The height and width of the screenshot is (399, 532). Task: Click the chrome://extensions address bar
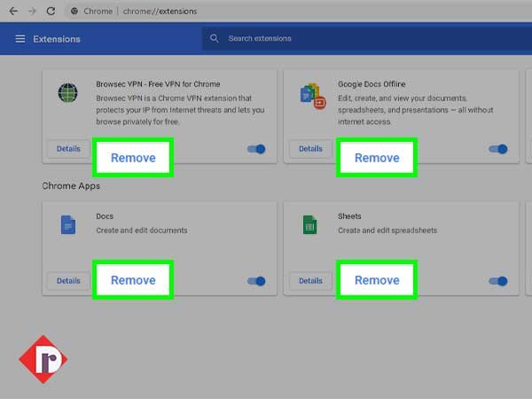[299, 12]
